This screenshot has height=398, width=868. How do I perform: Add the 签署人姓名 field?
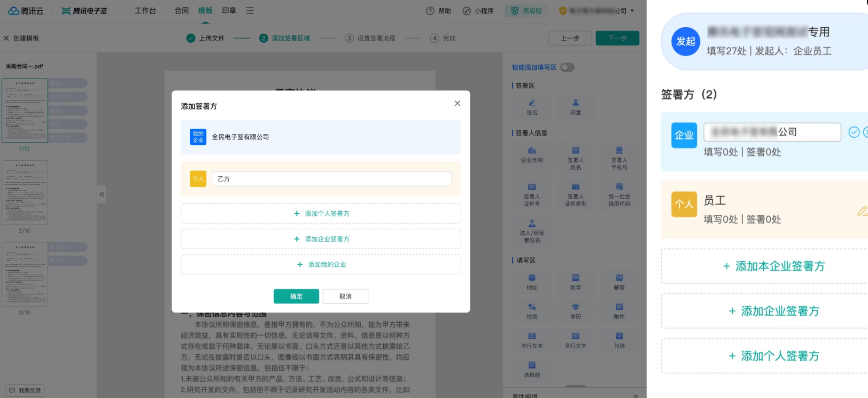575,158
